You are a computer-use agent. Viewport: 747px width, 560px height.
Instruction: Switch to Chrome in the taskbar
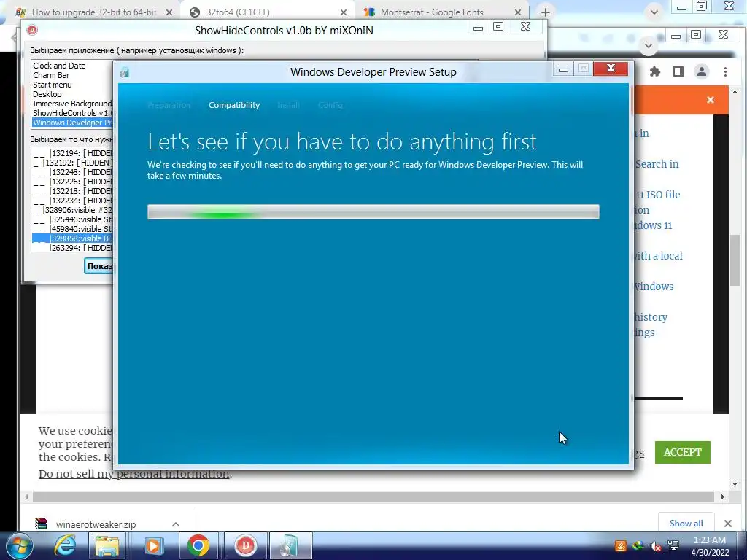coord(198,545)
